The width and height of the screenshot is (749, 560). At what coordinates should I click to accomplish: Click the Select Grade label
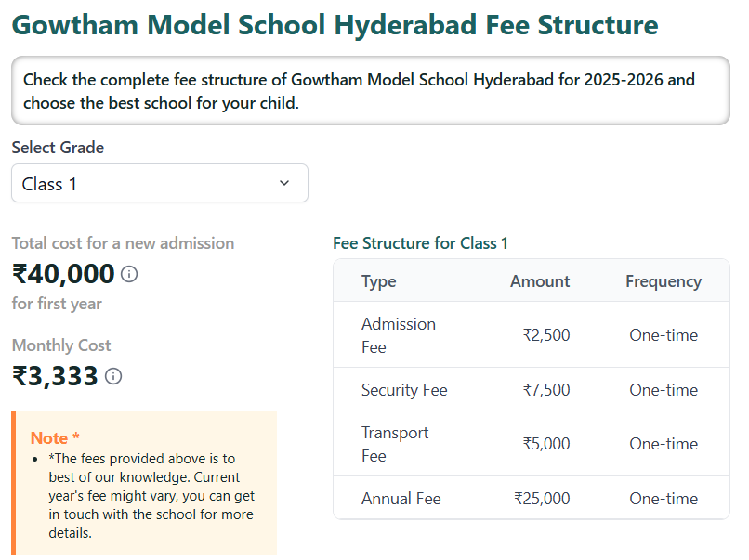tap(58, 148)
